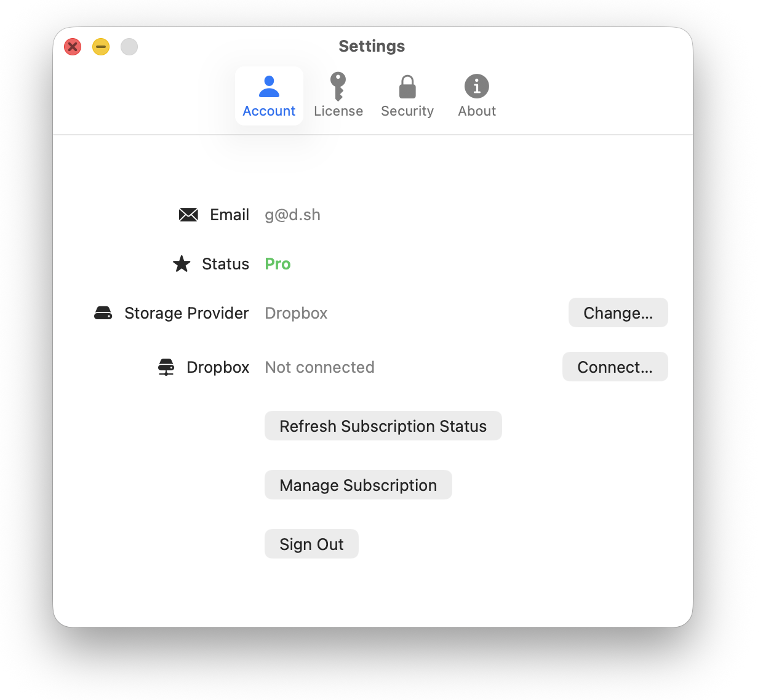Connect the Dropbox account
The width and height of the screenshot is (763, 700).
tap(615, 367)
